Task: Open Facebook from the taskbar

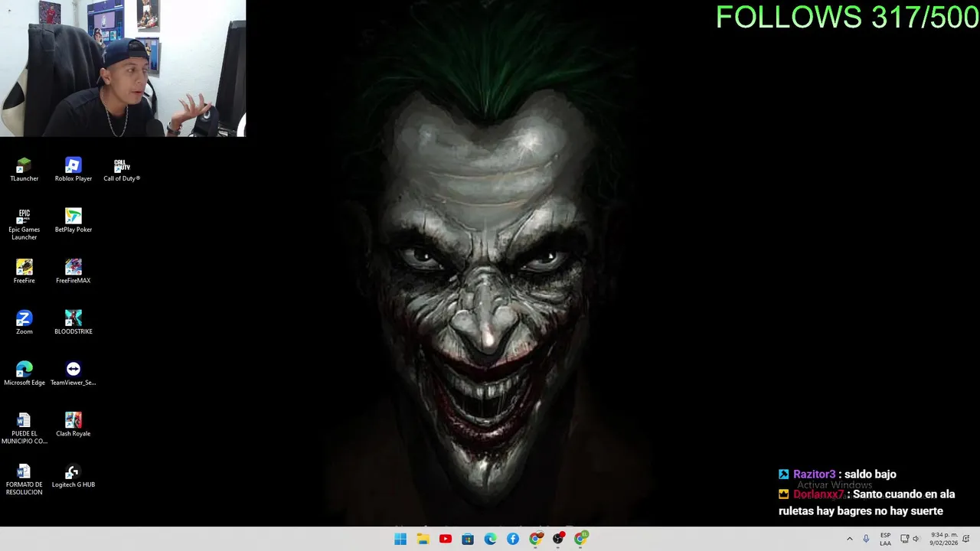Action: pos(513,539)
